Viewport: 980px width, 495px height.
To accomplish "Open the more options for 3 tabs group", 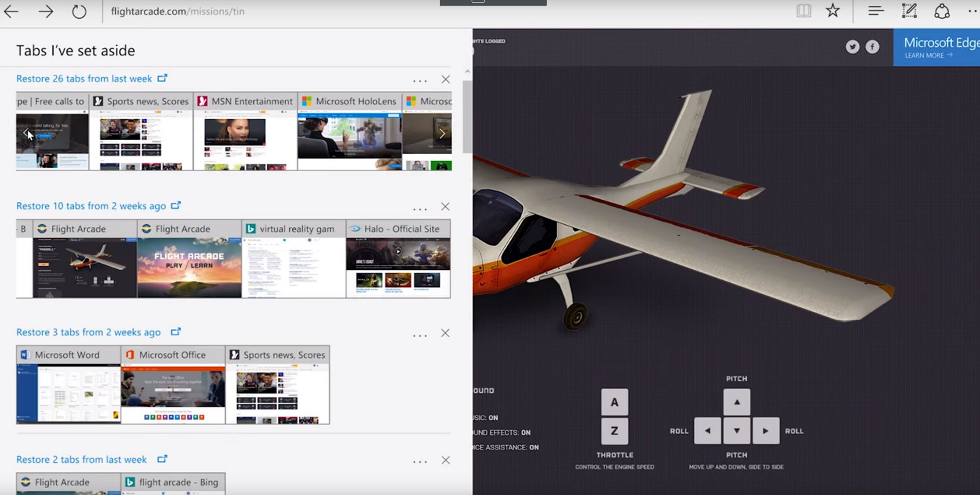I will (x=420, y=336).
